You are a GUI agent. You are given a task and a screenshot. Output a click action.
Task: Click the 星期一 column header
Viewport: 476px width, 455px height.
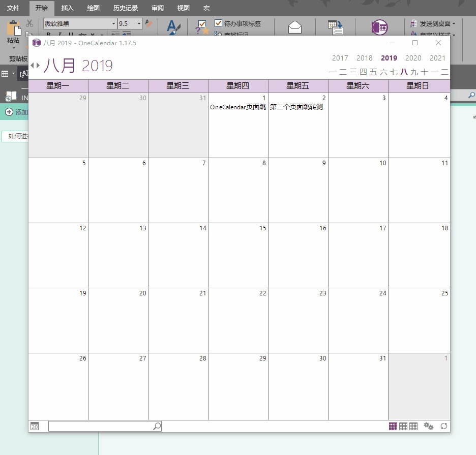pyautogui.click(x=57, y=86)
